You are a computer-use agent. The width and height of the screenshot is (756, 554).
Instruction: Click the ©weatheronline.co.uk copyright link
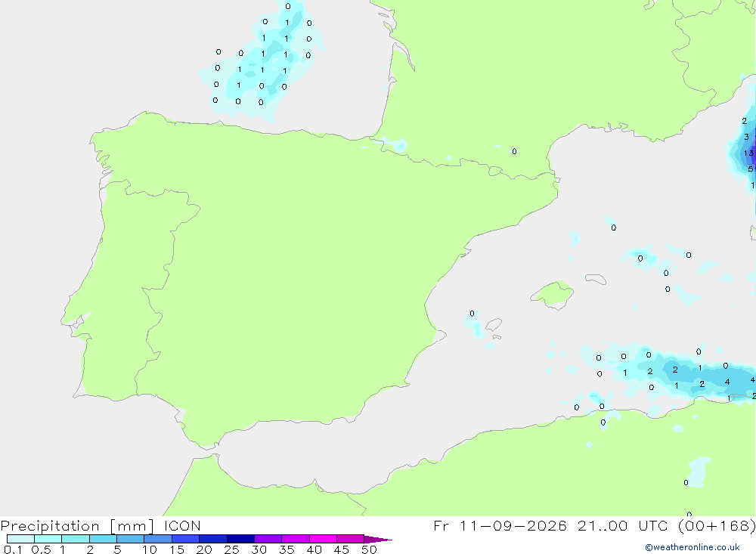[x=692, y=547]
